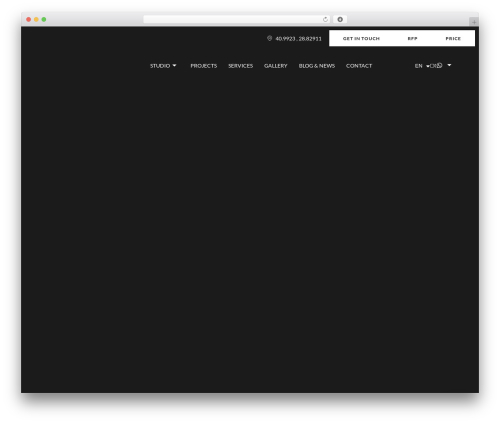
Task: Navigate to the CONTACT page
Action: [359, 66]
